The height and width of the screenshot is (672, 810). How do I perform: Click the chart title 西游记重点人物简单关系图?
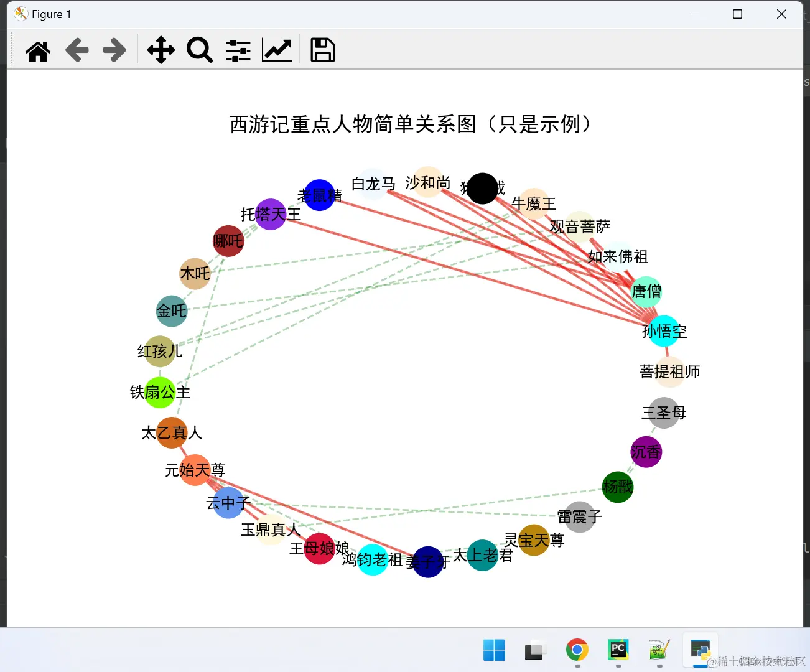coord(409,124)
